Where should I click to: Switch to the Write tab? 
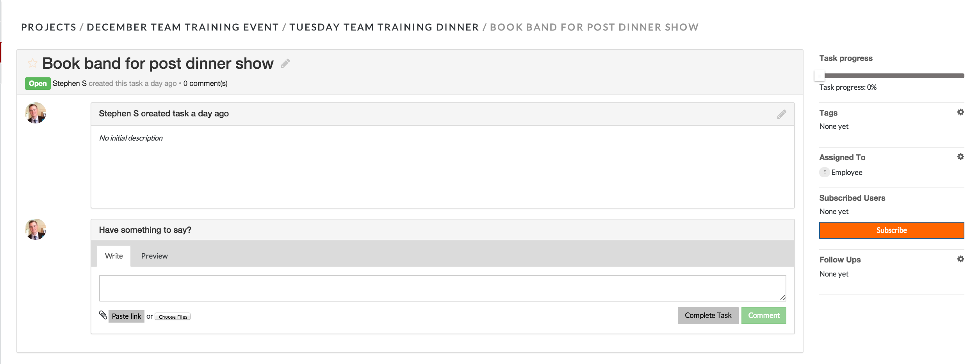pos(114,256)
